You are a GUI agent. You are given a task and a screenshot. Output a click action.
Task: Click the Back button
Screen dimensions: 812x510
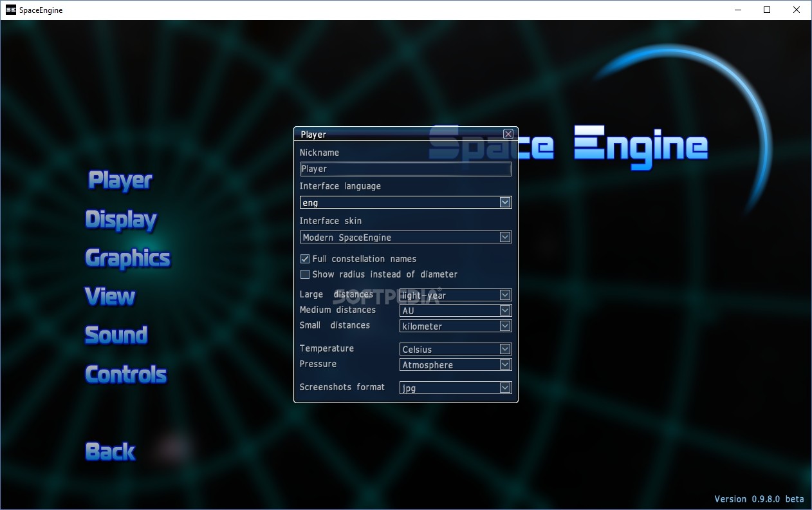pyautogui.click(x=109, y=451)
